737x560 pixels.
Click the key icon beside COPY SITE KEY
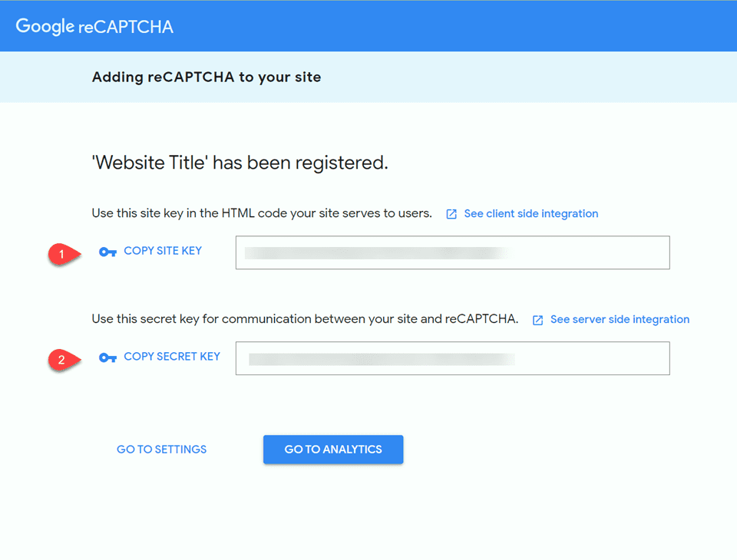click(107, 251)
